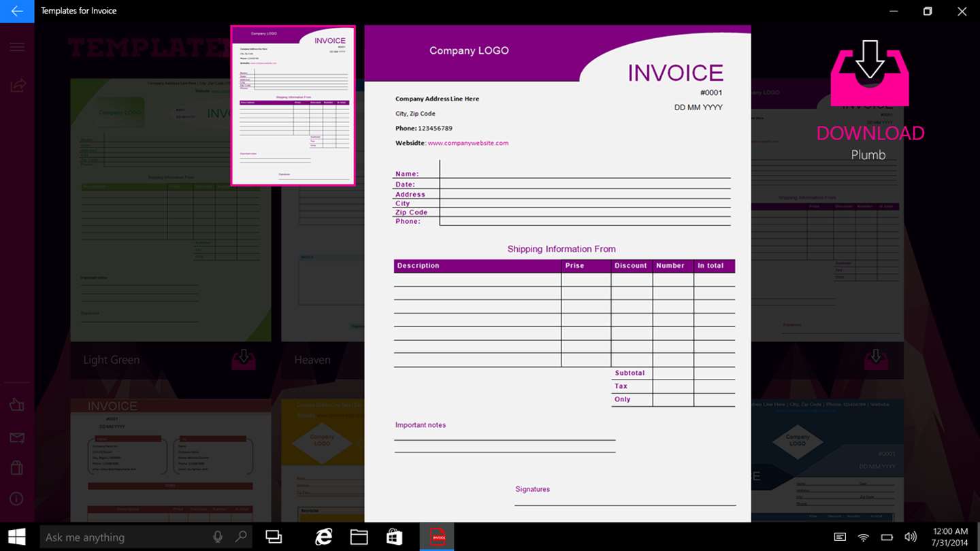Viewport: 980px width, 551px height.
Task: Open File Explorer from taskbar
Action: (359, 537)
